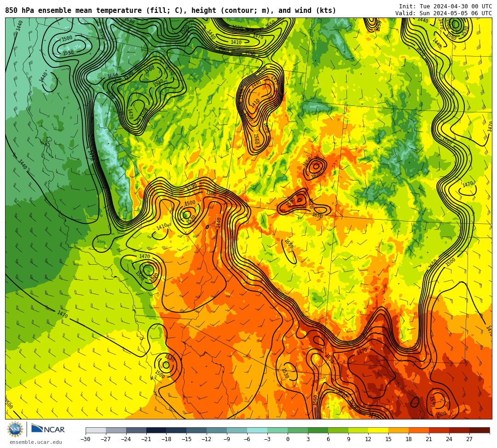Pick the dark green swatch between 3 and 6
This screenshot has height=448, width=497.
[x=318, y=430]
